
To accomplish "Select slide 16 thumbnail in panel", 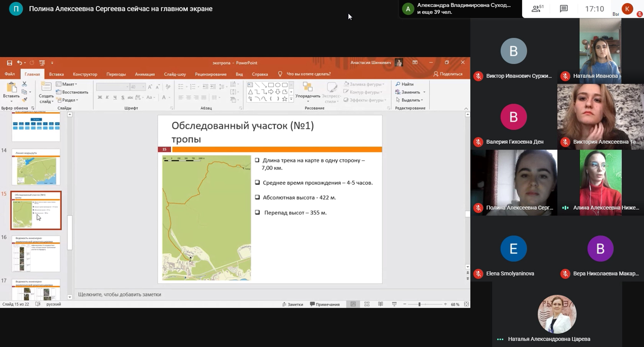I will click(x=36, y=254).
